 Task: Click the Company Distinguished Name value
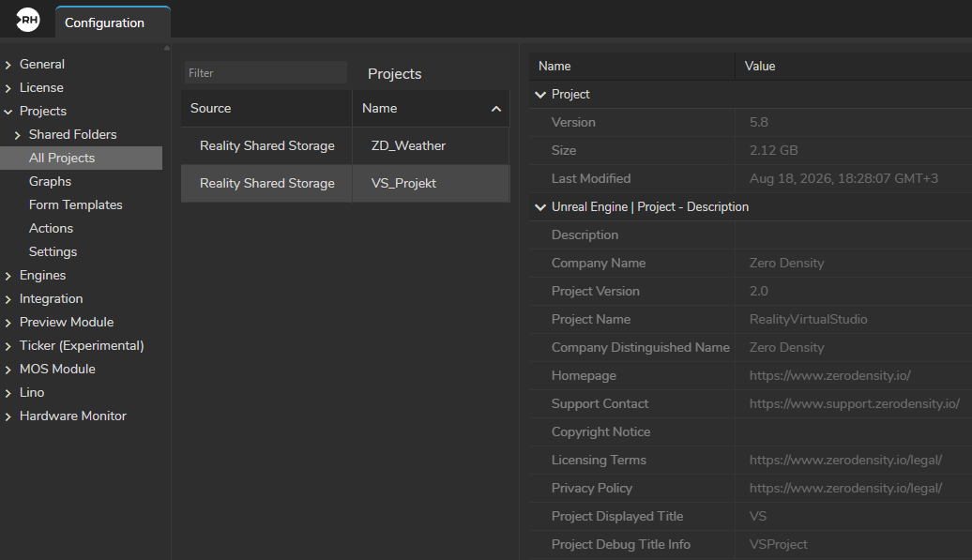click(x=786, y=347)
